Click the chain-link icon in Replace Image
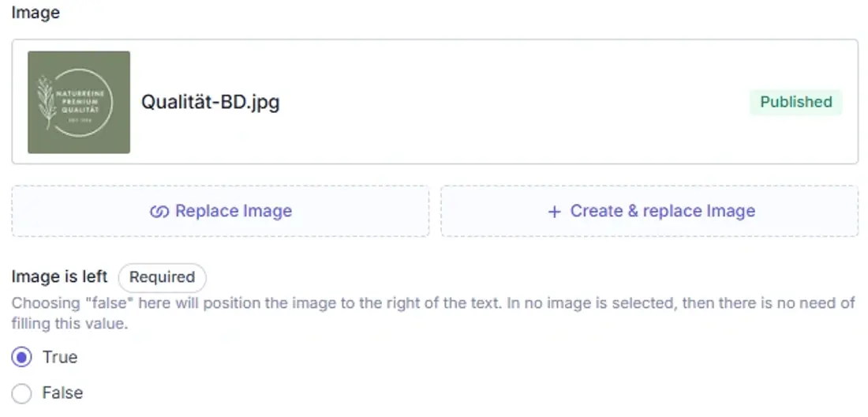Image resolution: width=868 pixels, height=417 pixels. click(159, 212)
